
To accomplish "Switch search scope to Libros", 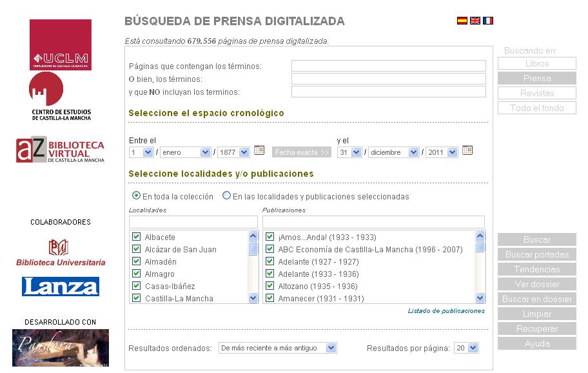I will 537,63.
